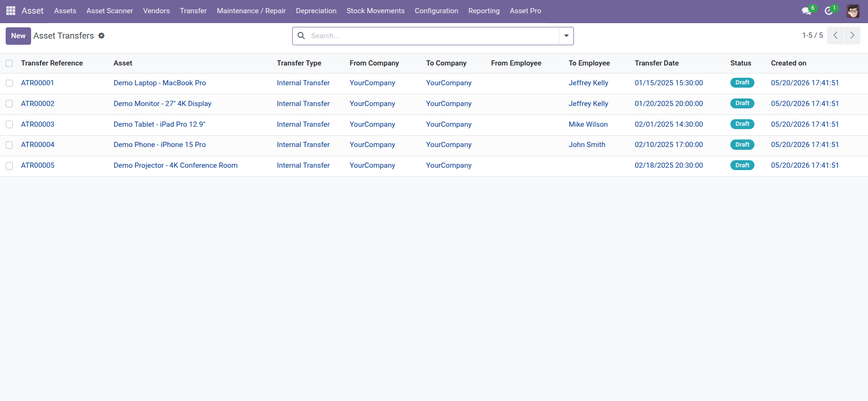The width and height of the screenshot is (868, 401).
Task: Open the Configuration menu
Action: tap(436, 11)
